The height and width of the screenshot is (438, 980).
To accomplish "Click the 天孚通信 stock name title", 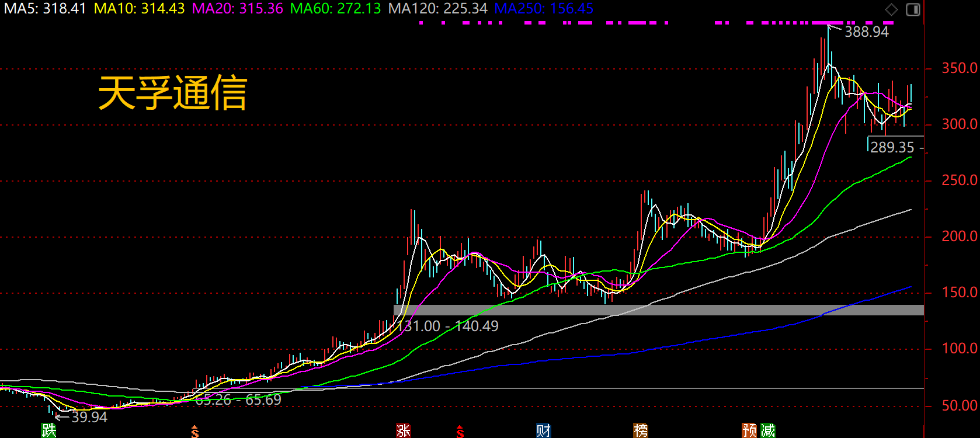I will (173, 93).
